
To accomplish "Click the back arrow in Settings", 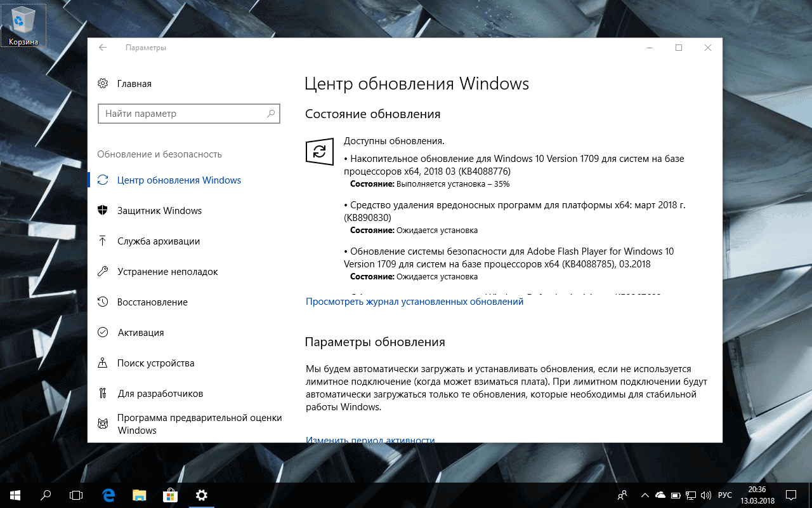I will point(102,47).
